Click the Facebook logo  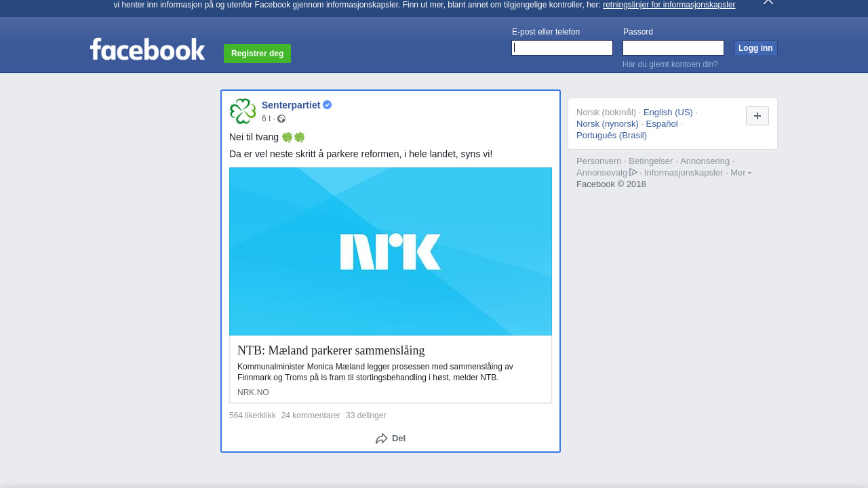tap(147, 49)
